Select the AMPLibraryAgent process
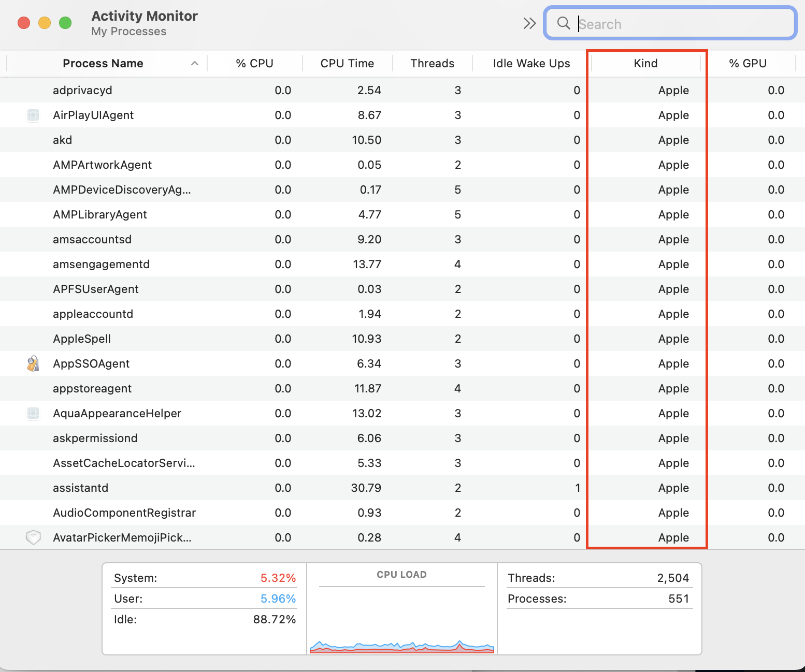The height and width of the screenshot is (672, 805). [100, 214]
